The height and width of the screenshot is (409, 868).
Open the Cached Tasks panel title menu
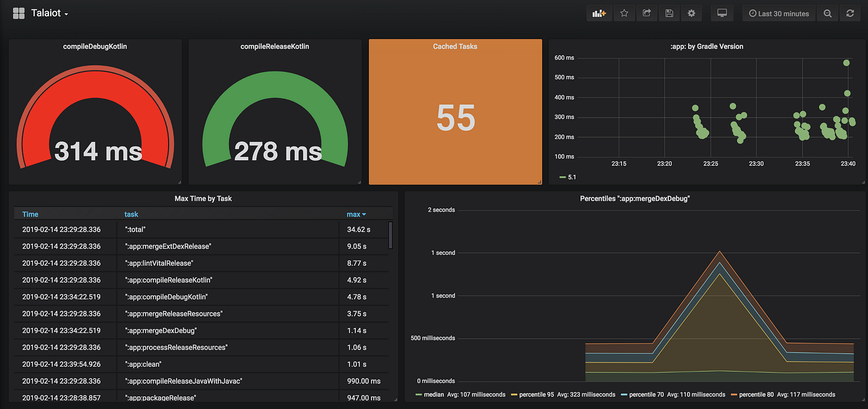(455, 46)
